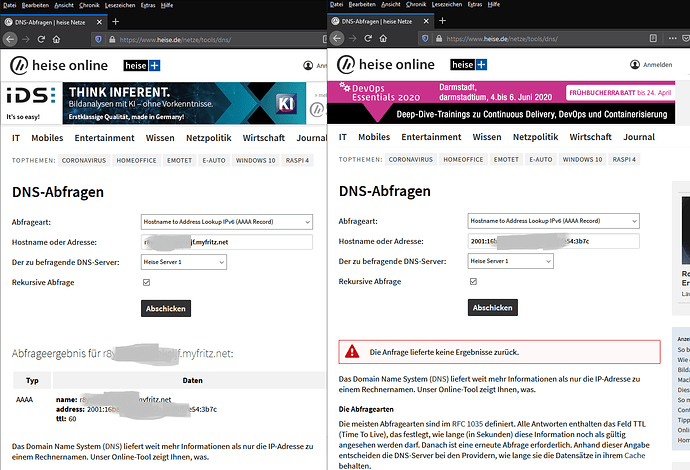
Task: Open home page in right browser window
Action: pyautogui.click(x=383, y=38)
